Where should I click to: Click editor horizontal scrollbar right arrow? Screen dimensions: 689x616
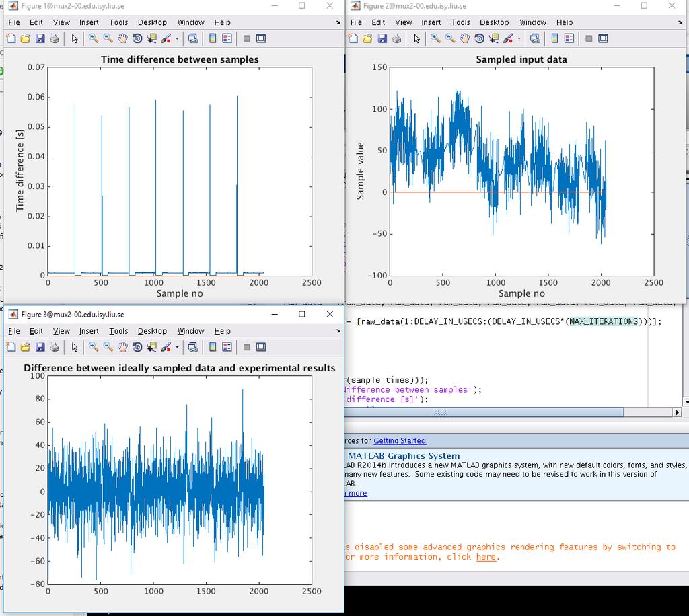point(677,412)
